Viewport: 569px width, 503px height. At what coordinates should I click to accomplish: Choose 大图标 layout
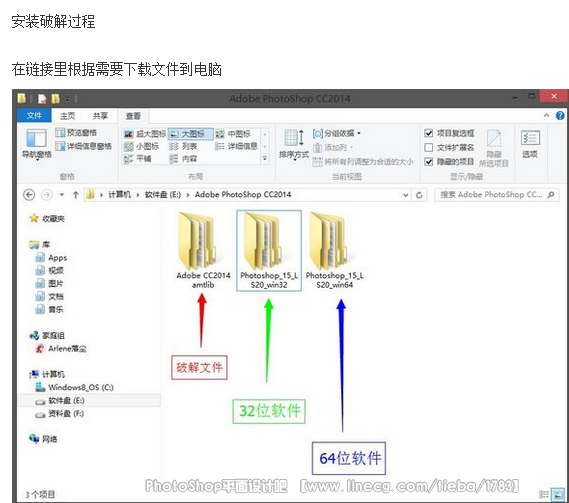[x=190, y=134]
